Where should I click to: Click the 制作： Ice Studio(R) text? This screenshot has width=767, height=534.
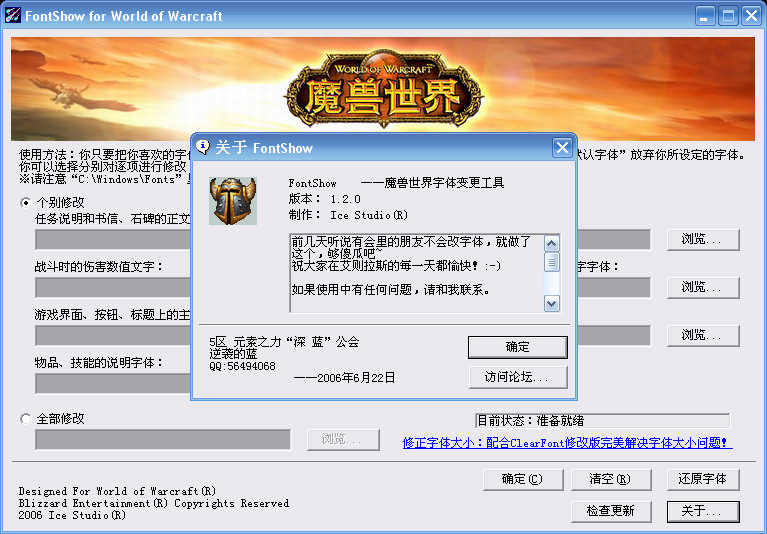(x=348, y=215)
